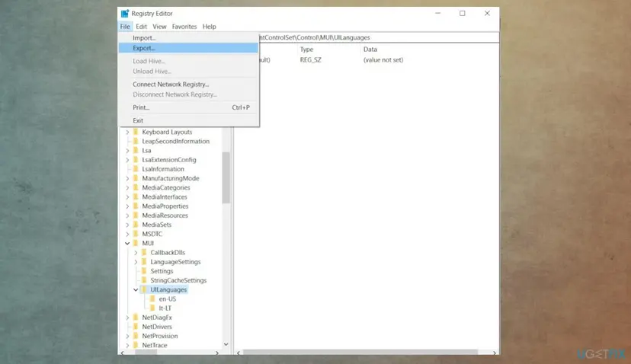Select the en-US language key
This screenshot has width=631, height=364.
168,299
